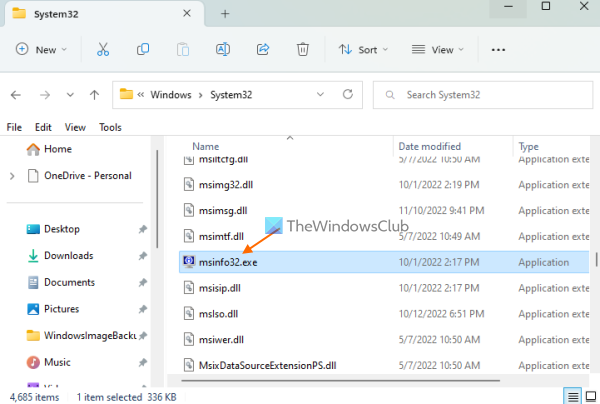Open the Tools menu
The height and width of the screenshot is (404, 600).
coord(110,127)
